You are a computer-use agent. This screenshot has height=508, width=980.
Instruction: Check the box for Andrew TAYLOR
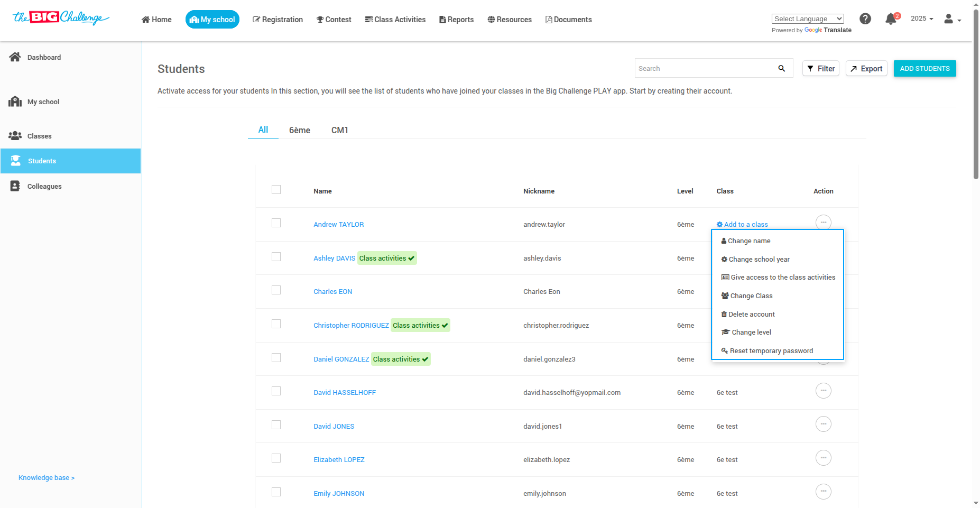pos(276,223)
